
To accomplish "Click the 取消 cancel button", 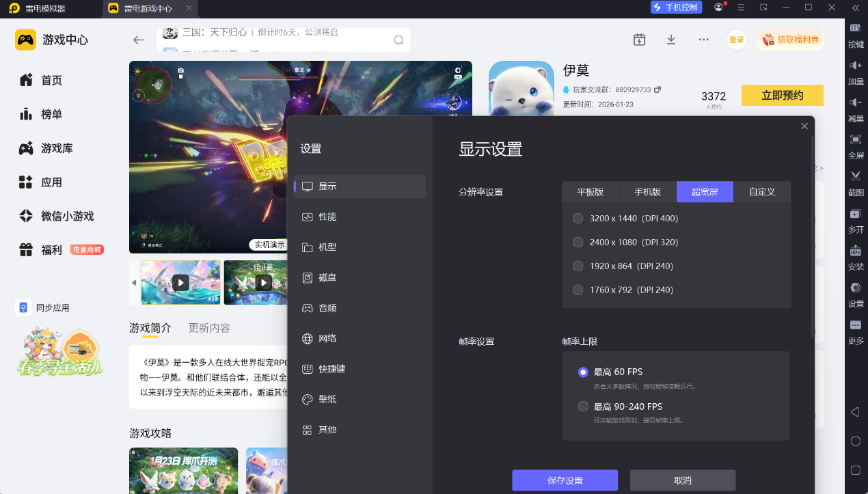I will coord(682,480).
